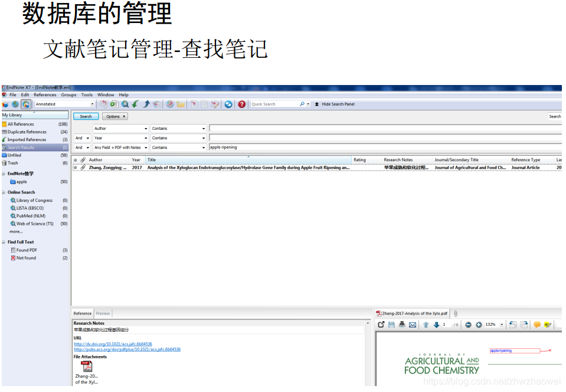Go to previous PDF page arrow
The width and height of the screenshot is (566, 392).
click(426, 325)
